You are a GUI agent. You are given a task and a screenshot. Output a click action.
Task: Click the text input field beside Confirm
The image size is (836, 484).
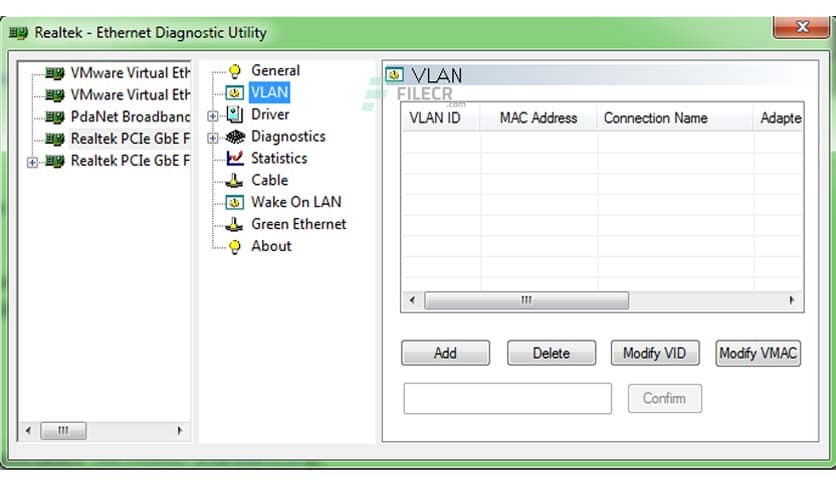point(508,398)
